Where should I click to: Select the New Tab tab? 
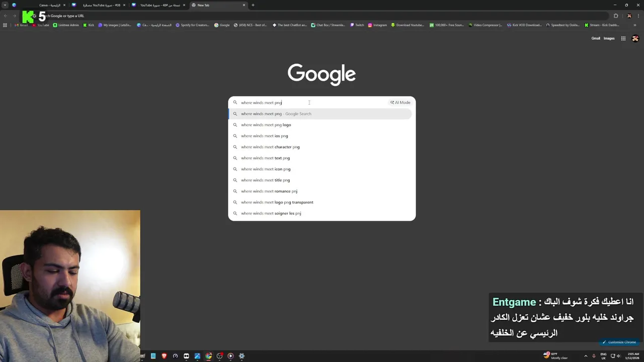(x=218, y=5)
